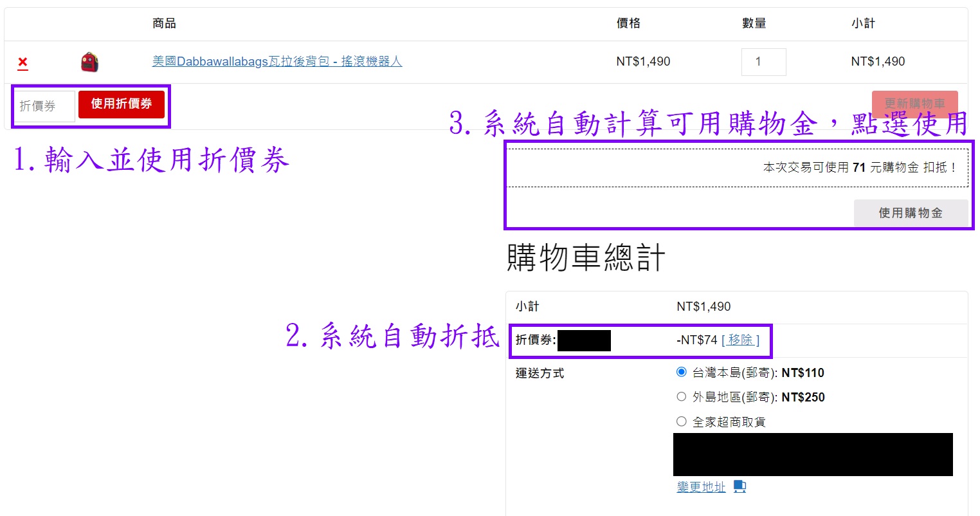Click the 數量 column header

[754, 24]
